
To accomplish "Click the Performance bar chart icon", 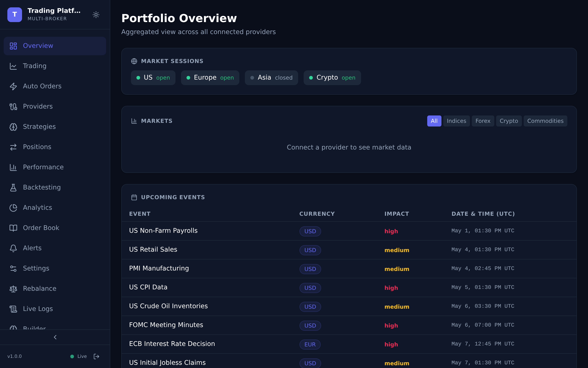I will pos(13,167).
